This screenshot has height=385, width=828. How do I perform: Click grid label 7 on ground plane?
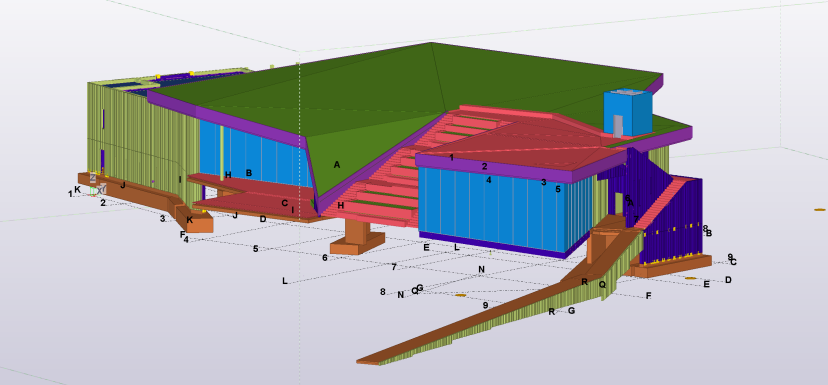(394, 267)
